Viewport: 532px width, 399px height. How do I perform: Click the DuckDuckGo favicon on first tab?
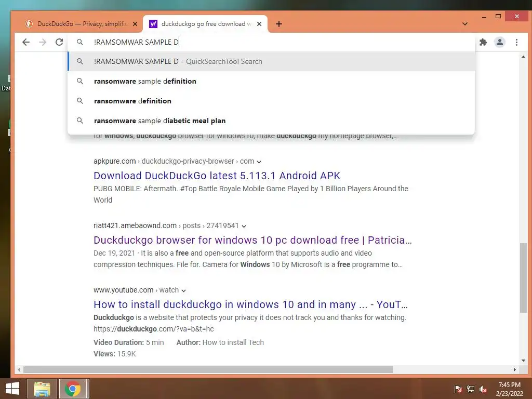[x=29, y=24]
